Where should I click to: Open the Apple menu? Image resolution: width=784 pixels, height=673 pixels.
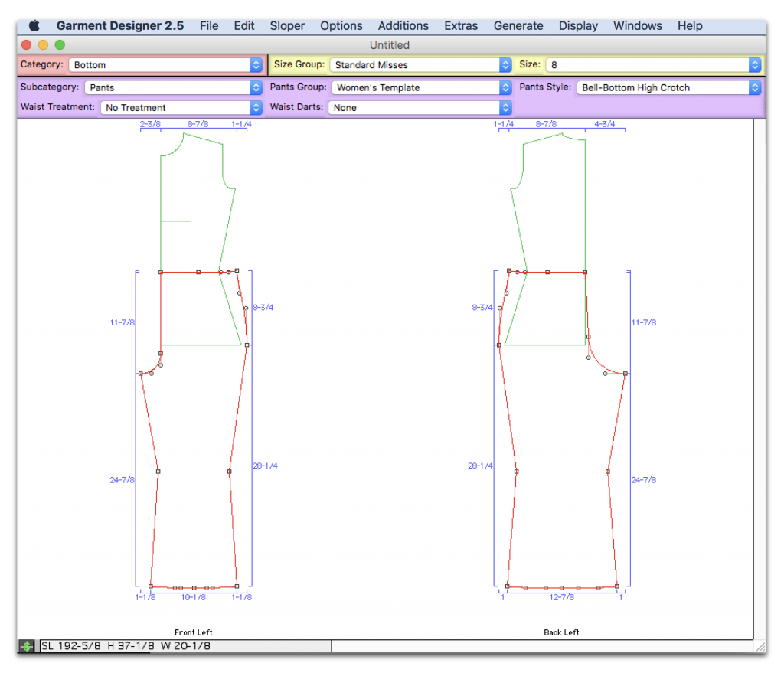coord(34,25)
